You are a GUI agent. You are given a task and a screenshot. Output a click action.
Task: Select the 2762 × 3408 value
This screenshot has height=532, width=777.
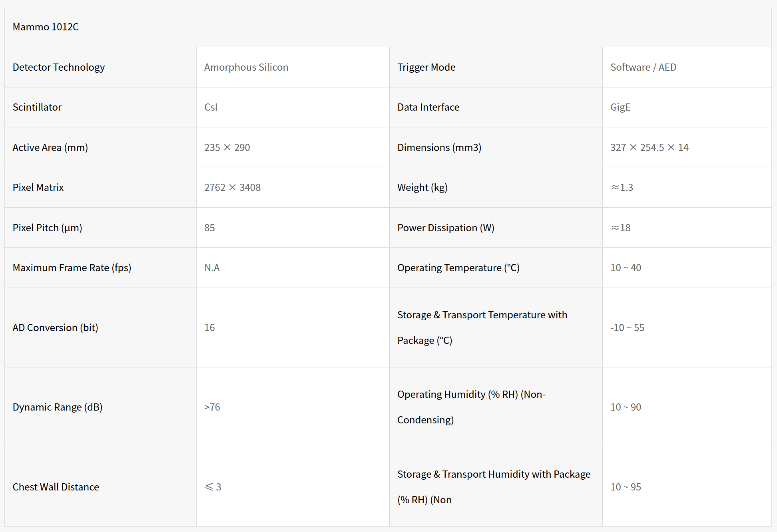(232, 187)
